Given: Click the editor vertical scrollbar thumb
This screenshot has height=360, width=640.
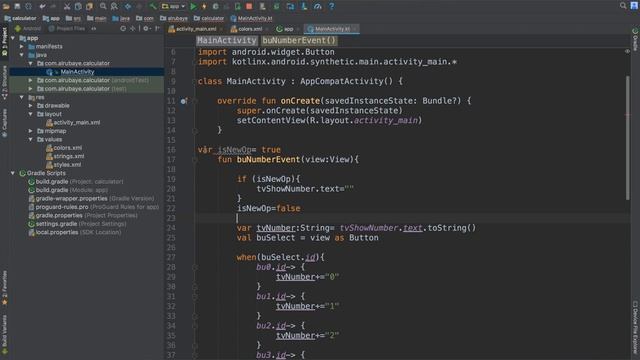Looking at the screenshot, I should [627, 138].
